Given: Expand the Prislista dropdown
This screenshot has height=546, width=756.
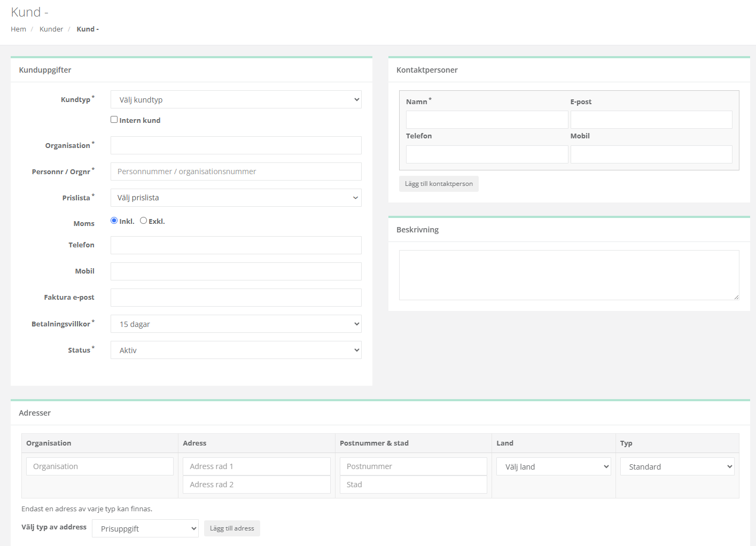Looking at the screenshot, I should 236,198.
